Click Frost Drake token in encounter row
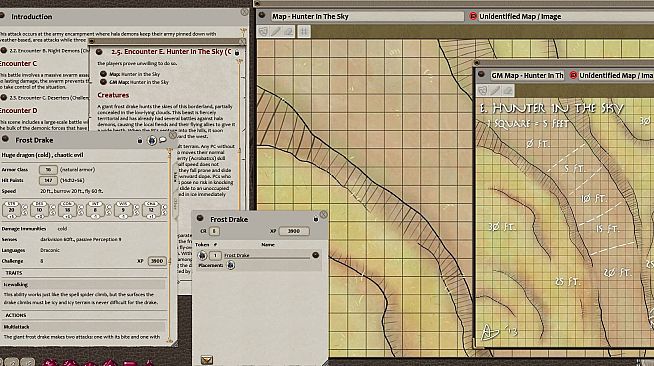 (x=202, y=255)
